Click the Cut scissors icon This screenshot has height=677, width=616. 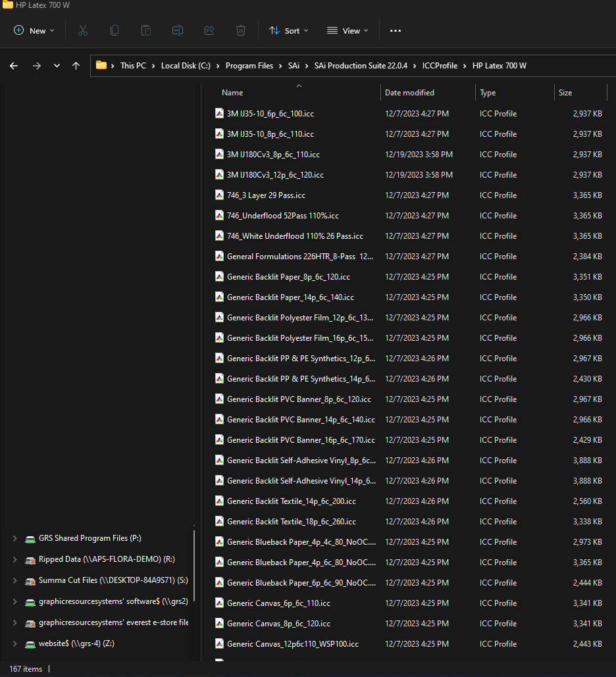pos(82,31)
